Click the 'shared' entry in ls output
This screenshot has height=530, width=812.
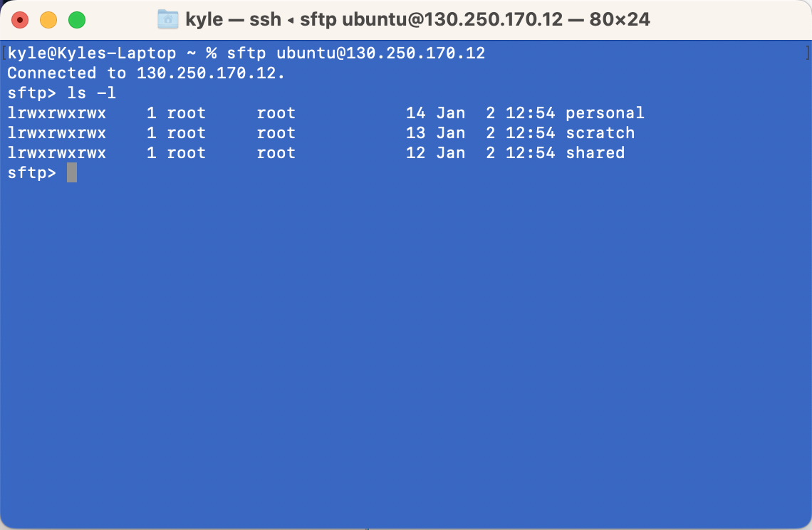[x=595, y=153]
